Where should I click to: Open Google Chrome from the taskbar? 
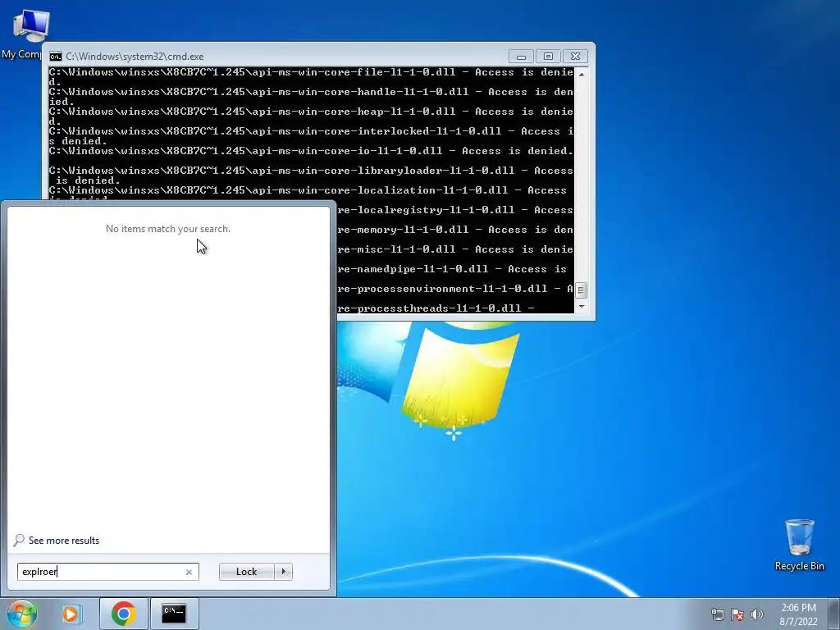coord(123,614)
